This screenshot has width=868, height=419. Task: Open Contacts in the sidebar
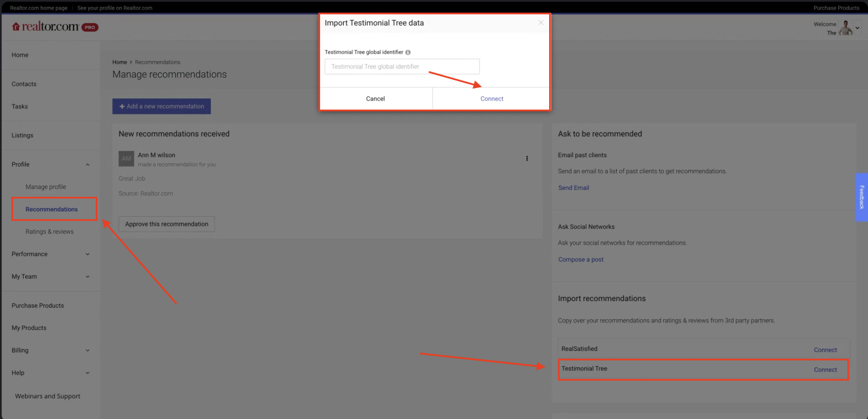24,84
